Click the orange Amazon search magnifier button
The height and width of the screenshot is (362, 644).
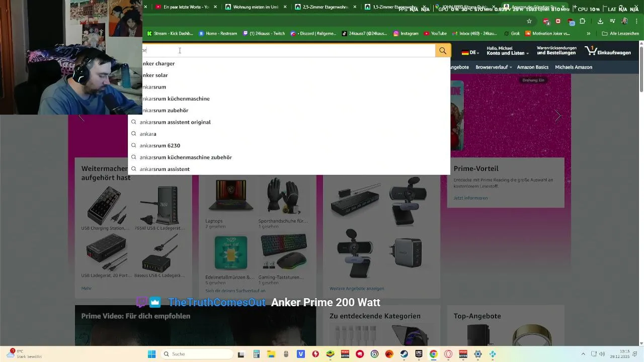[x=443, y=51]
